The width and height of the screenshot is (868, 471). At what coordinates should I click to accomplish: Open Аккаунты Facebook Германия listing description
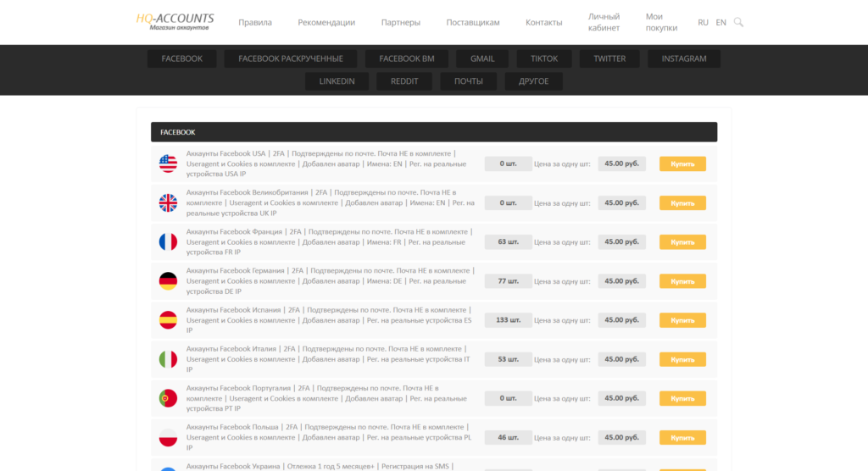click(x=331, y=281)
